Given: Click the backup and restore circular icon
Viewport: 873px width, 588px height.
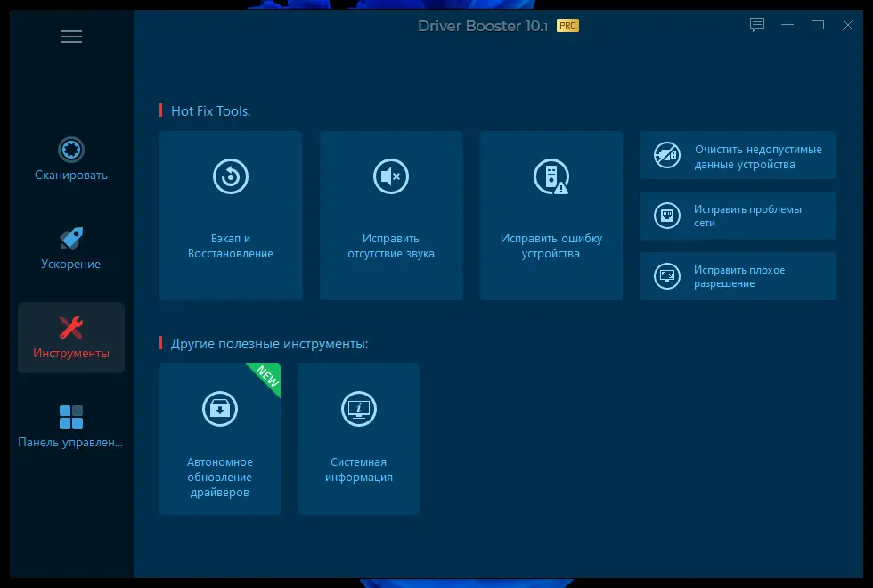Looking at the screenshot, I should pyautogui.click(x=231, y=176).
